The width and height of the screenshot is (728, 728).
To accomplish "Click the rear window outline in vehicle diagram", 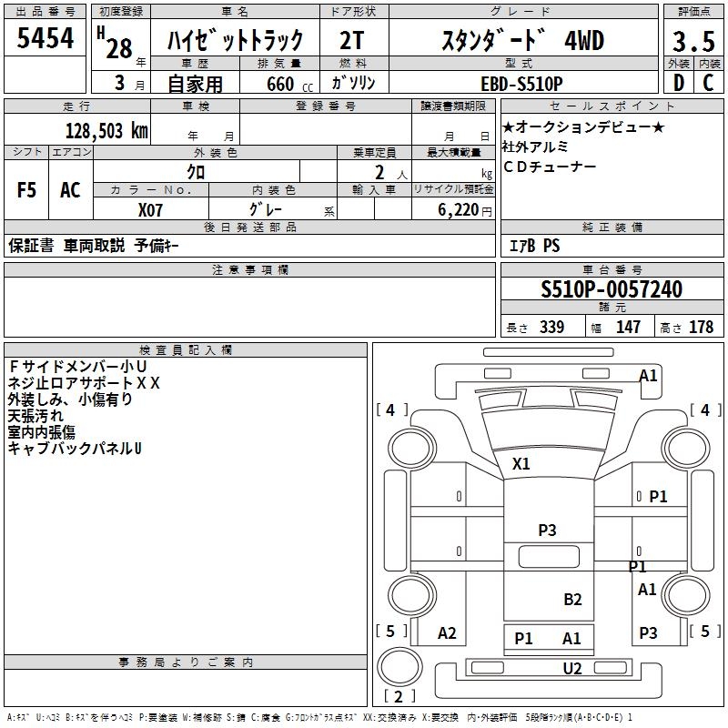I will [546, 557].
